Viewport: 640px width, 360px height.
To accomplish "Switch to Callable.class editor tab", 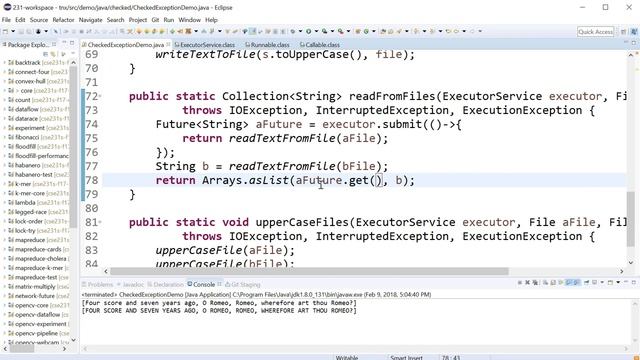I will coord(322,44).
